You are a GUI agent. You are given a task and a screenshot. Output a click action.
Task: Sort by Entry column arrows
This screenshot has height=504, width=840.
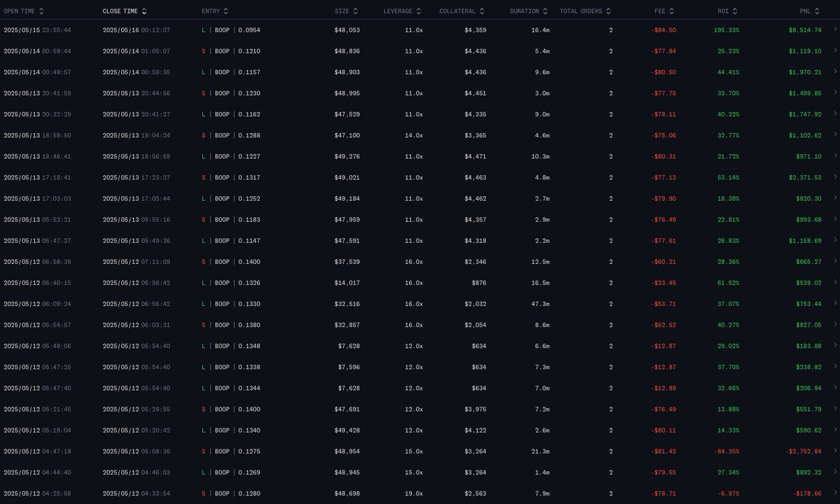coord(225,11)
